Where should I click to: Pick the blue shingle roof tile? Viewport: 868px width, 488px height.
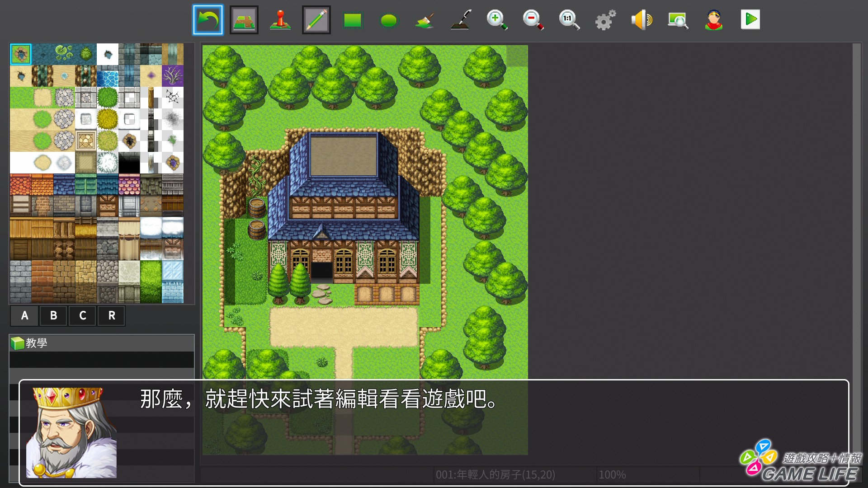[64, 184]
